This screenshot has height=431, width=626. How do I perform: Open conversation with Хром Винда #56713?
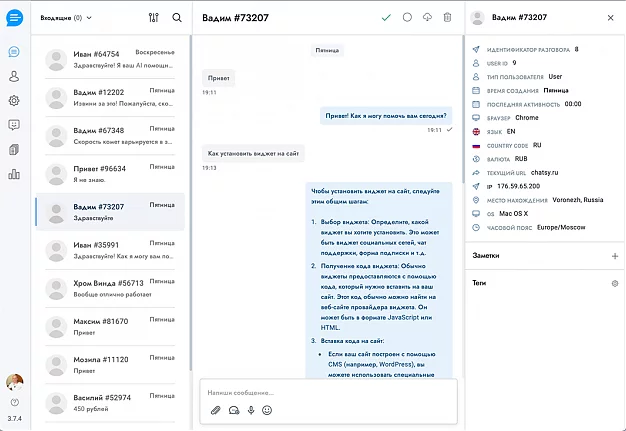110,288
